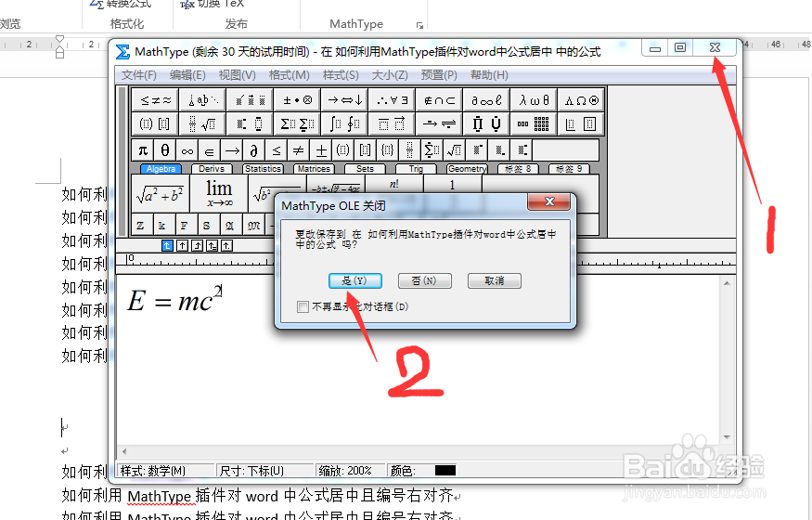Insert square root template from small bar
Screen dimensions: 812x520
[x=455, y=150]
